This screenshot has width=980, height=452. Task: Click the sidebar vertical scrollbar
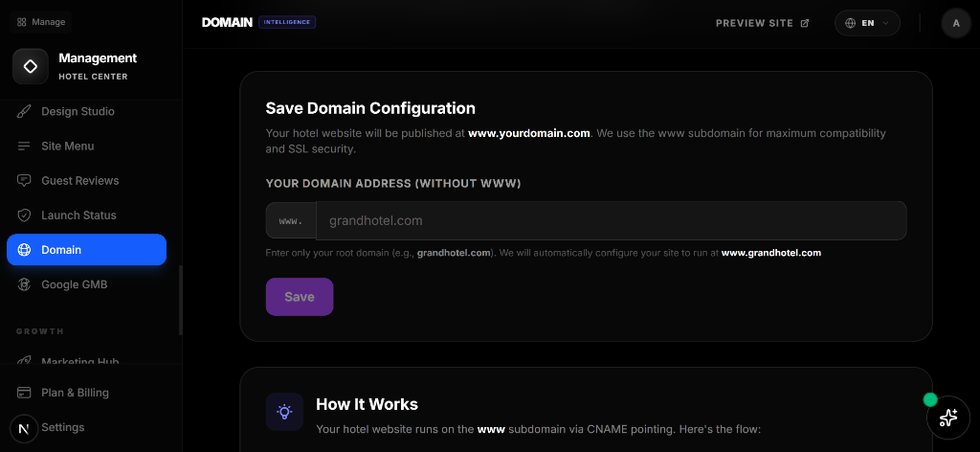coord(180,299)
